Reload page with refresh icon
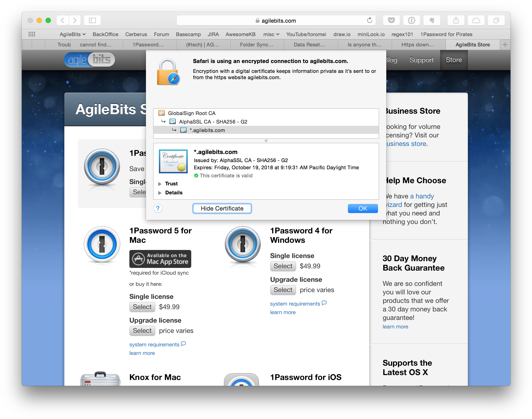Screen dimensions: 532x419 point(369,20)
